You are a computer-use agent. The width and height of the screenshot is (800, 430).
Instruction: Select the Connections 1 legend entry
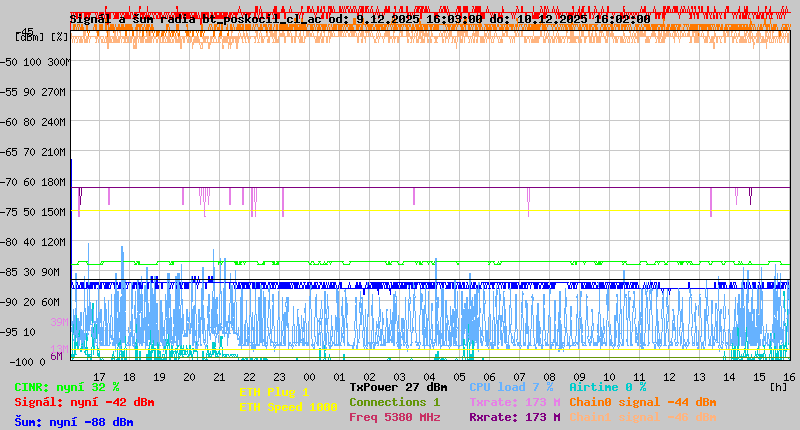click(x=394, y=402)
